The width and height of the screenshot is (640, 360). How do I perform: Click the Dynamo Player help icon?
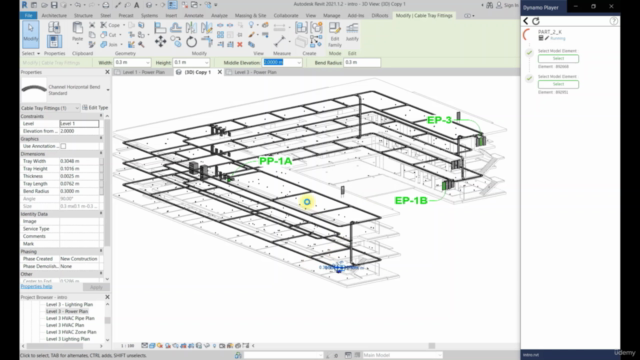[613, 21]
